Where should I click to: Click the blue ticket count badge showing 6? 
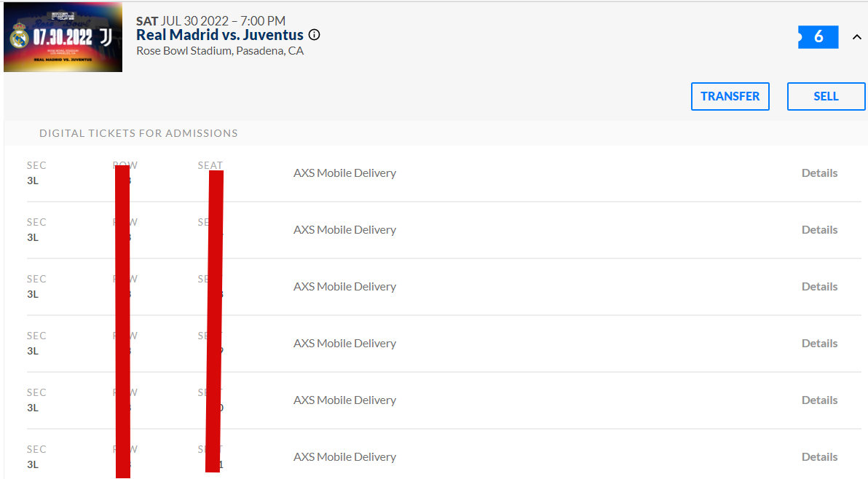point(818,37)
